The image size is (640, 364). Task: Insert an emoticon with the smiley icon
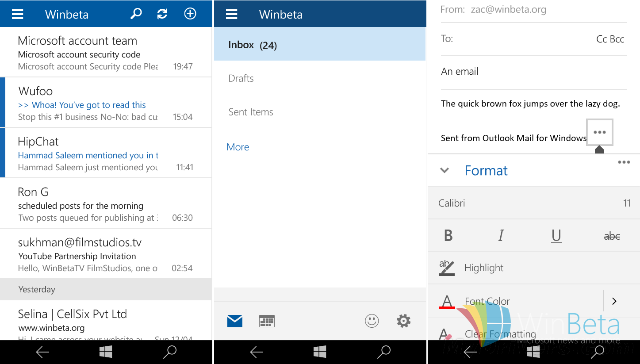coord(372,321)
